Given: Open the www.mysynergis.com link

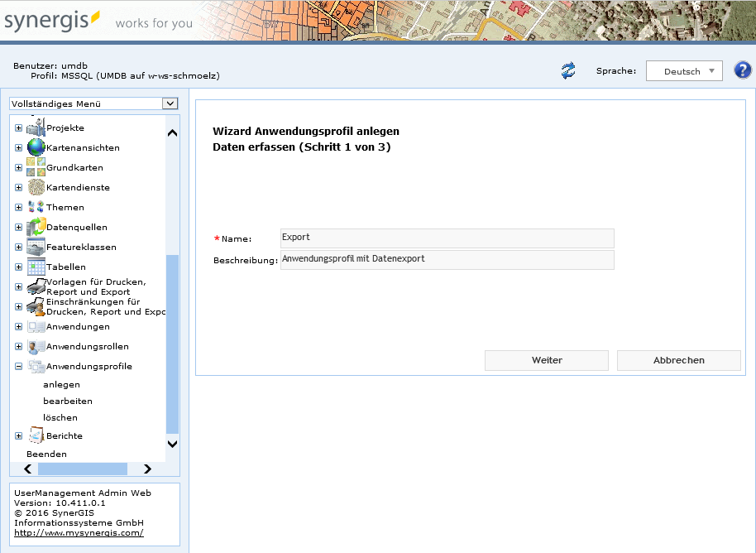Looking at the screenshot, I should 79,533.
